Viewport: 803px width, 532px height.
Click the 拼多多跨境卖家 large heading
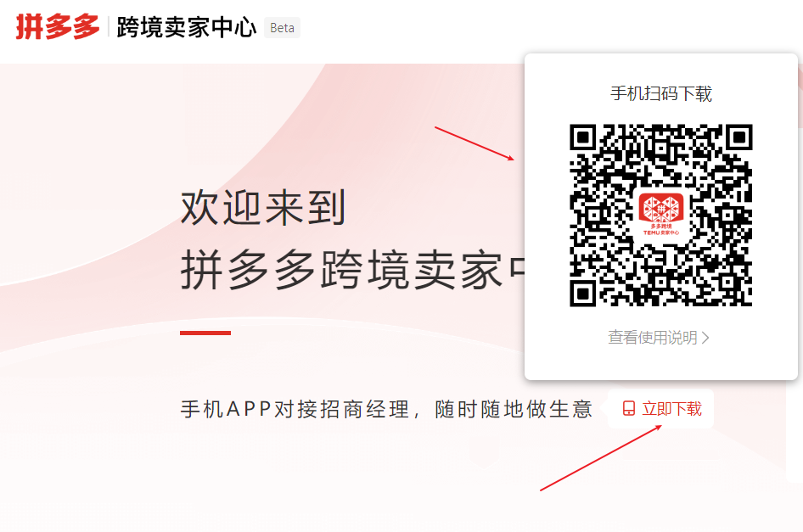click(x=352, y=270)
